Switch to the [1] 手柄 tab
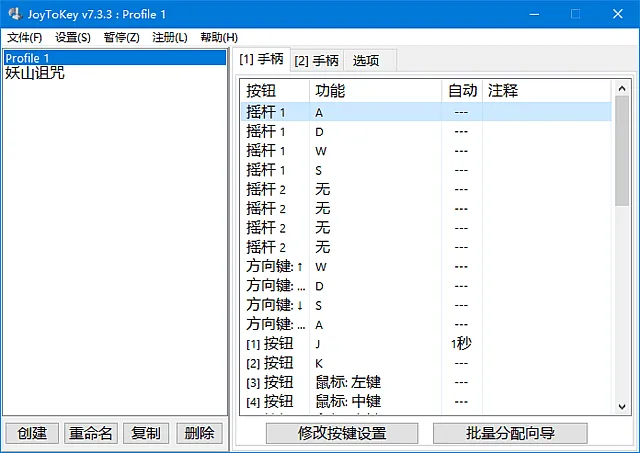This screenshot has width=640, height=453. point(261,60)
